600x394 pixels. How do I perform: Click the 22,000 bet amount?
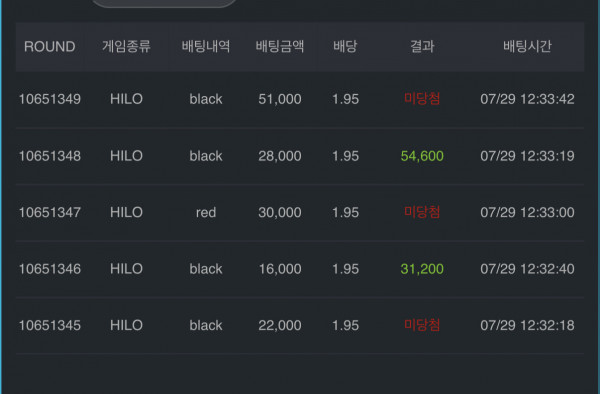tap(280, 326)
